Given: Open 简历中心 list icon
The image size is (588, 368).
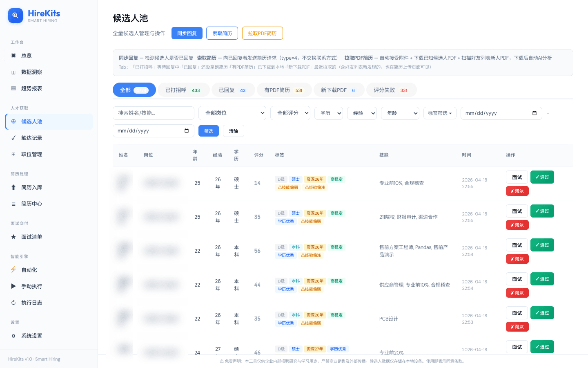Looking at the screenshot, I should (13, 204).
